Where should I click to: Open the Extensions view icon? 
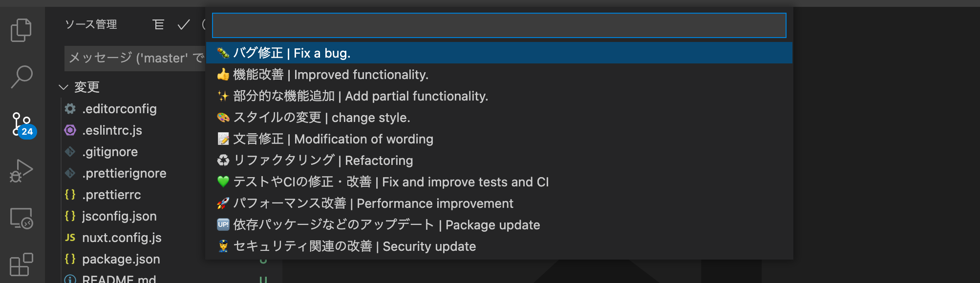point(21,264)
